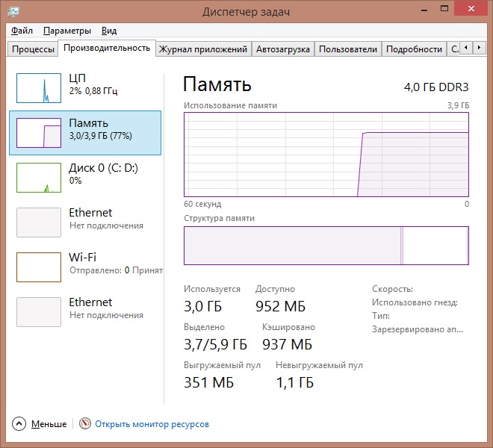Switch to the Подробности tab
The image size is (493, 448).
415,49
